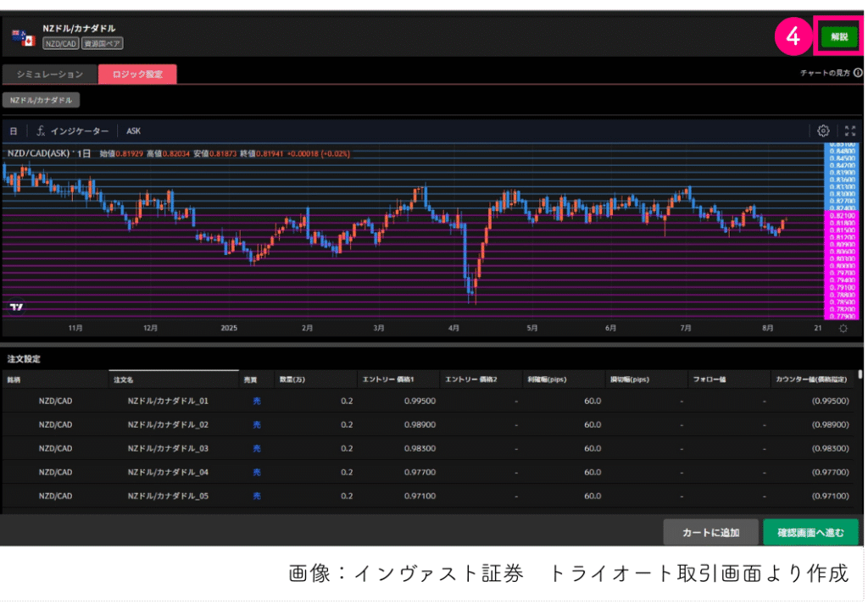Screen dimensions: 868x604
Task: Click the NZD/CAD(ASK) chart symbol legend
Action: coord(39,153)
